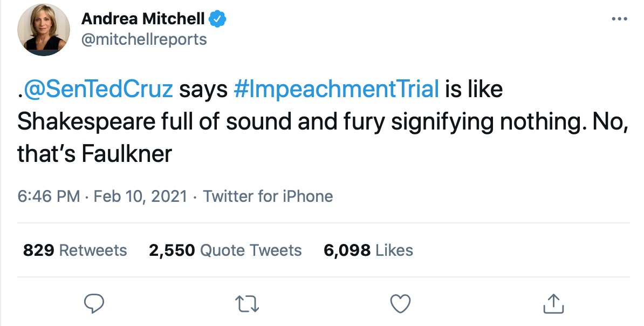The width and height of the screenshot is (644, 326).
Task: Open the share tweet icon
Action: [553, 303]
